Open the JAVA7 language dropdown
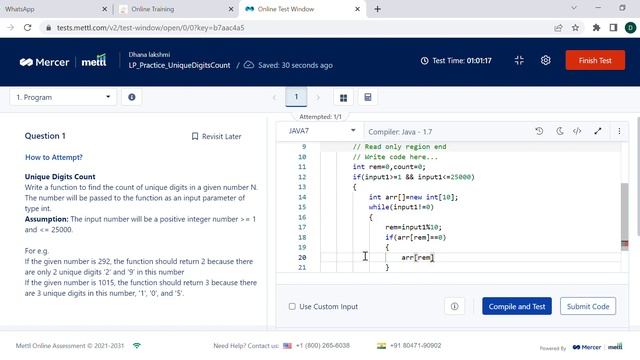This screenshot has width=640, height=360. pyautogui.click(x=321, y=131)
